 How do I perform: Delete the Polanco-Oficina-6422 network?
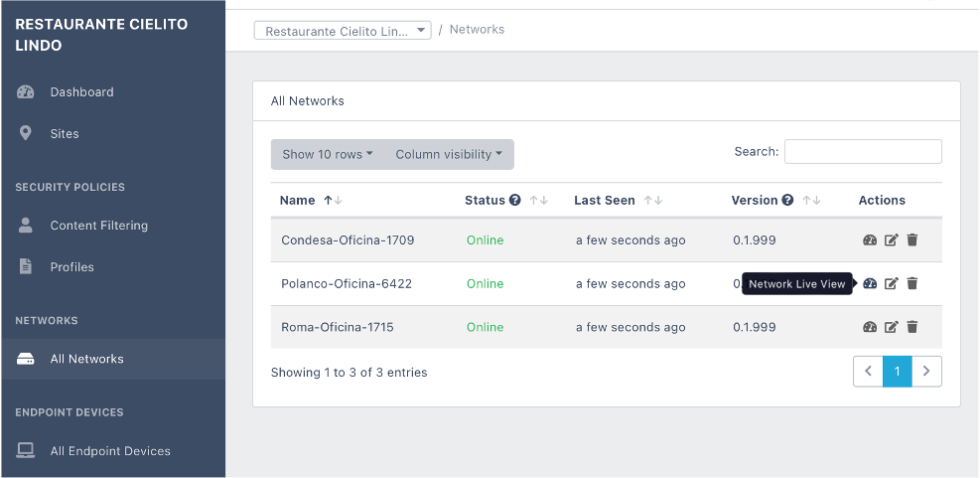pyautogui.click(x=912, y=283)
